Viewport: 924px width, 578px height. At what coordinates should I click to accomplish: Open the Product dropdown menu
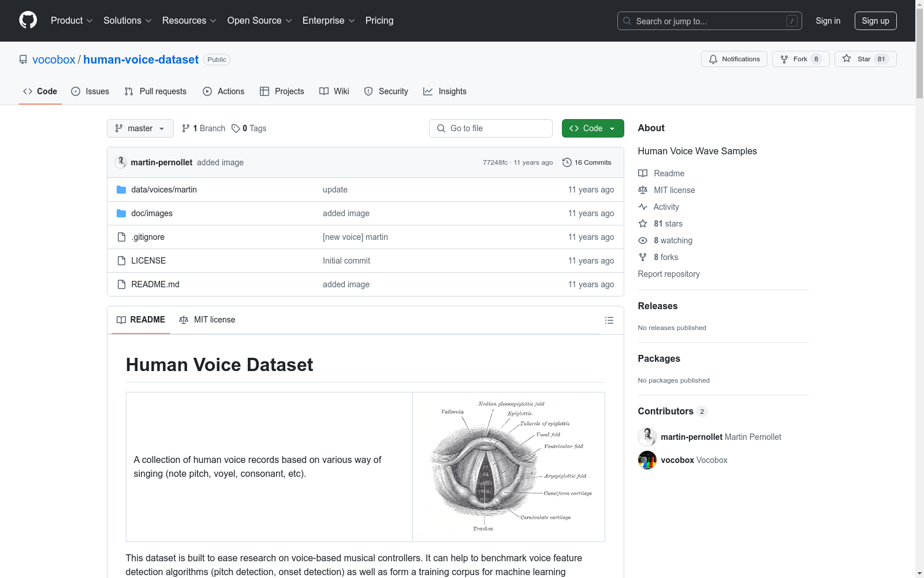(72, 21)
